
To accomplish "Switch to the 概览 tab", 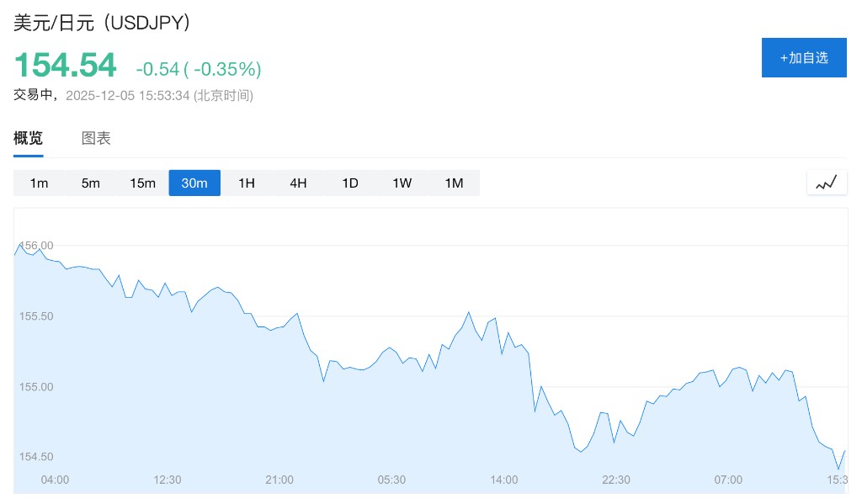I will tap(28, 139).
